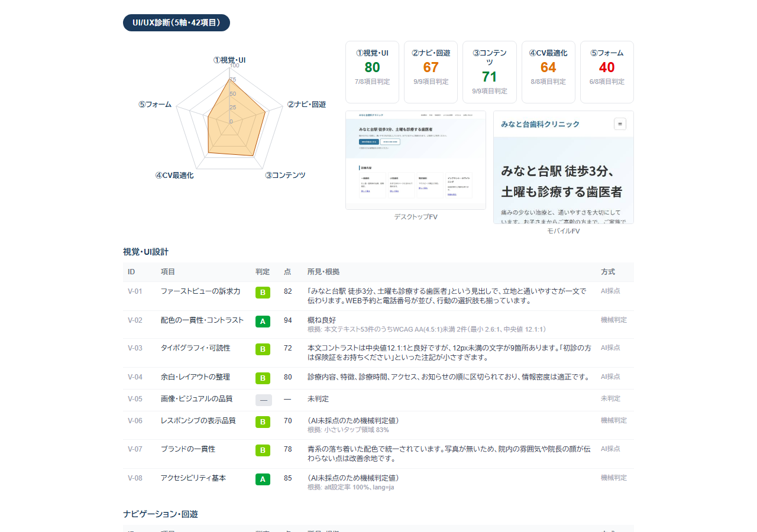Click the radar chart ①視覚・UI axis label
The image size is (757, 532).
tap(229, 60)
